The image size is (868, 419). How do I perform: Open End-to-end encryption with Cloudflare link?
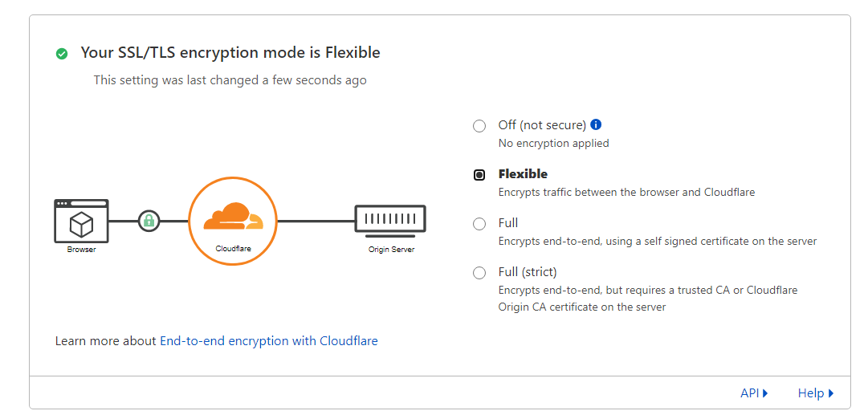tap(268, 341)
